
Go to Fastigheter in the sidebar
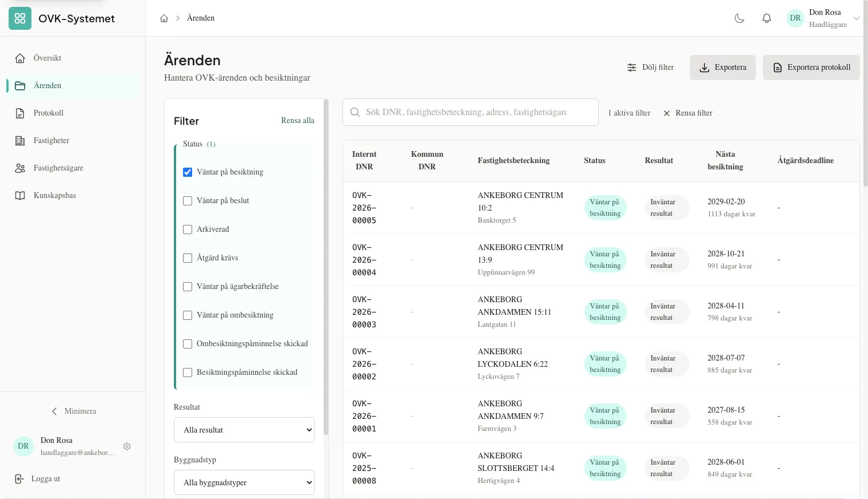coord(51,141)
